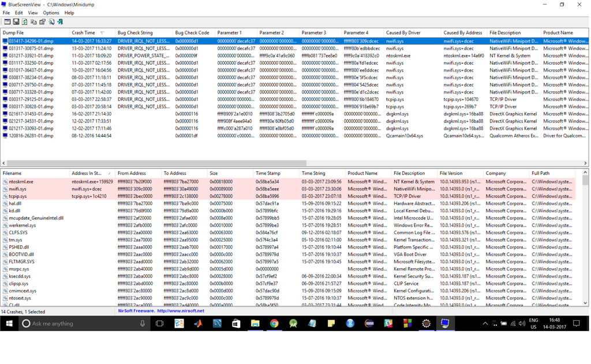Show hidden system tray icons

pos(485,323)
